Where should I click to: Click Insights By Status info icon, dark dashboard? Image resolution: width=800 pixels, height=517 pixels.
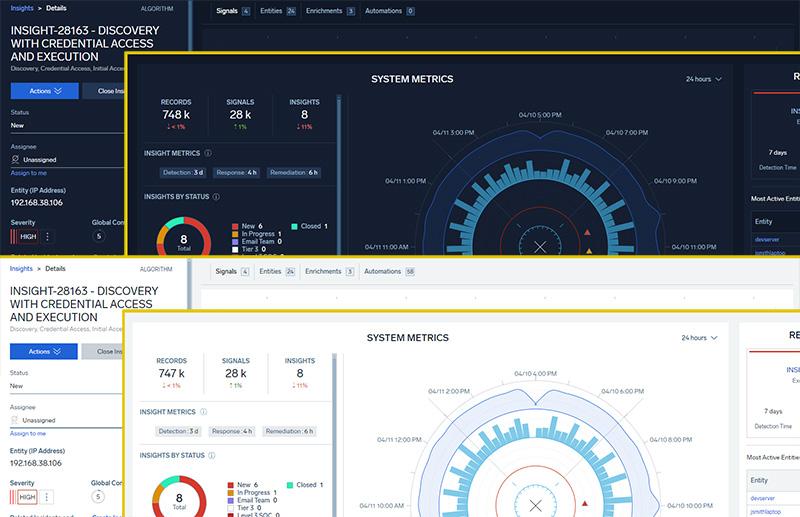click(x=216, y=196)
